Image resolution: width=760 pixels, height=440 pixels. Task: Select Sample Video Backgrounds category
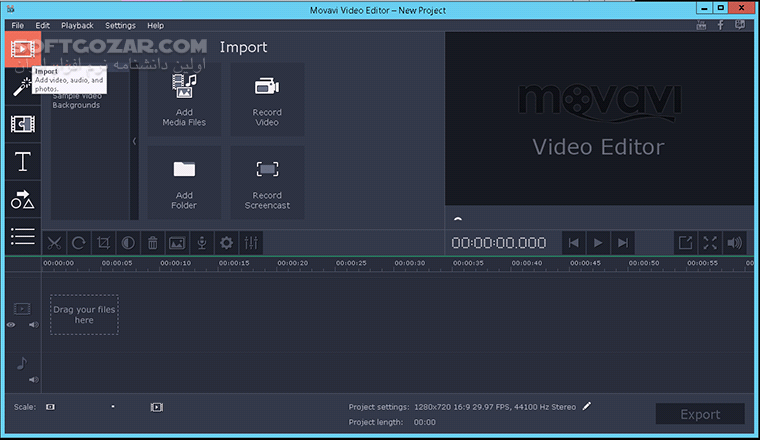point(76,101)
